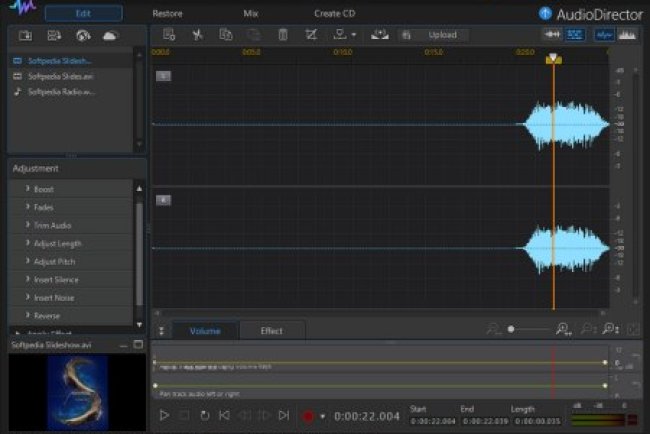This screenshot has height=434, width=650.
Task: Click the vertical zoom in magnifier
Action: point(611,330)
